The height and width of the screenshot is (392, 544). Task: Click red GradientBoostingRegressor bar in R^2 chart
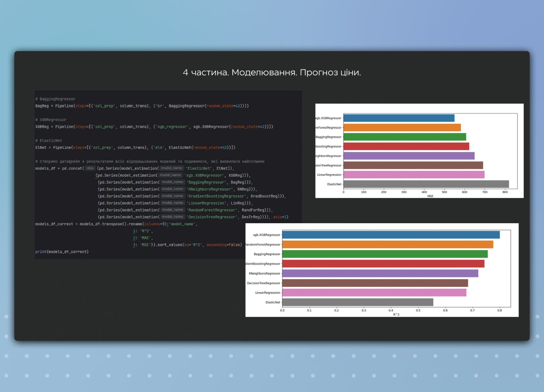tap(383, 264)
